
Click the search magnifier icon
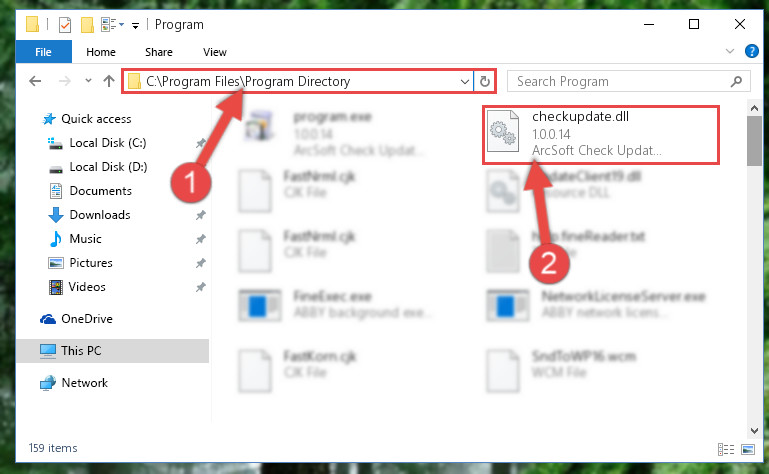point(736,81)
